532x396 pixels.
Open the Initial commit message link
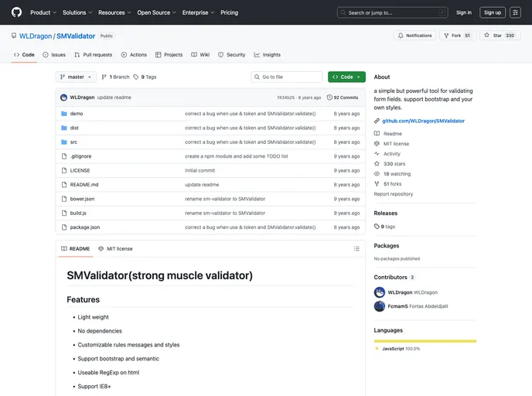click(199, 171)
